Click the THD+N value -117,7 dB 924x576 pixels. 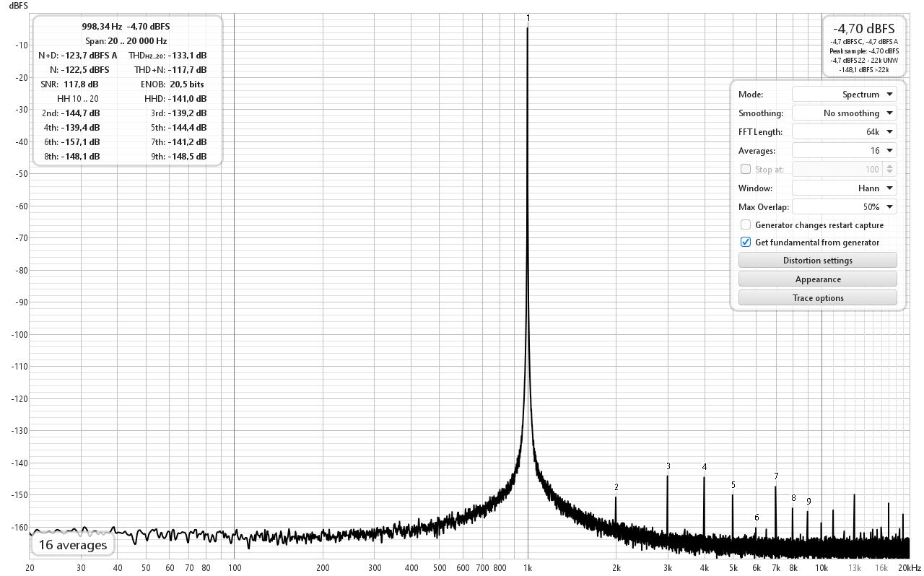click(188, 70)
